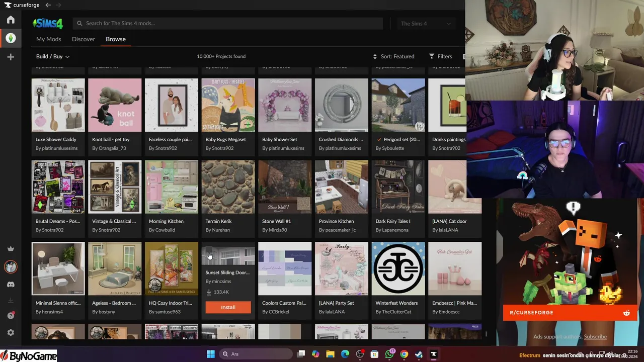Open the help question mark icon

click(x=11, y=316)
